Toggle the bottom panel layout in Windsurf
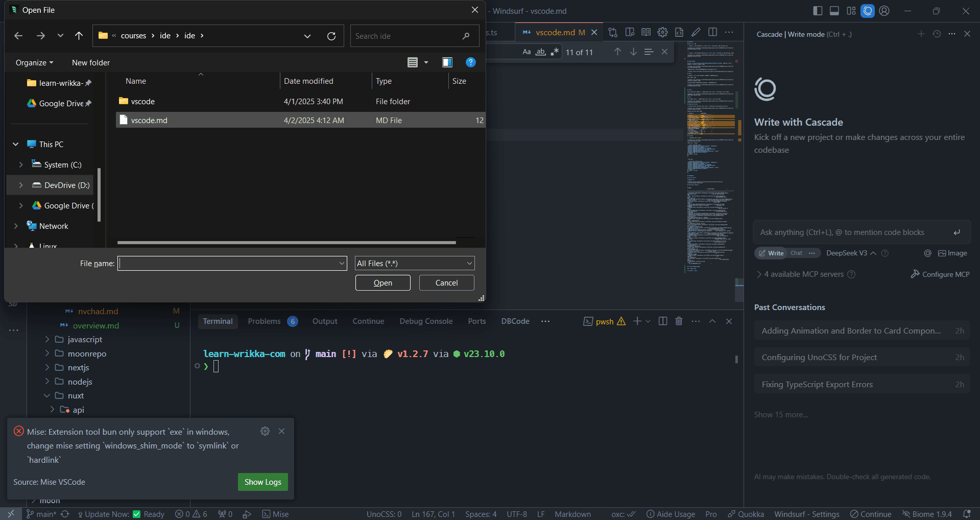This screenshot has width=980, height=520. point(834,11)
